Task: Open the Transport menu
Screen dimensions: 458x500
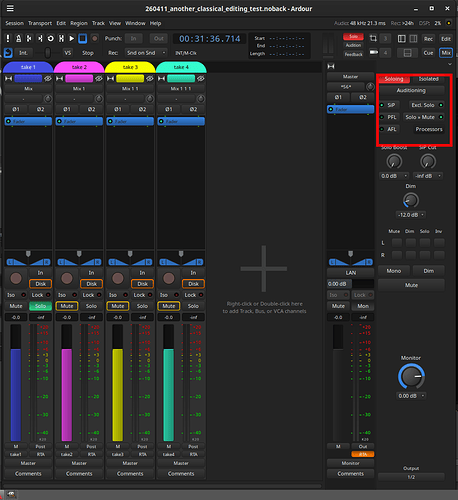Action: coord(40,23)
